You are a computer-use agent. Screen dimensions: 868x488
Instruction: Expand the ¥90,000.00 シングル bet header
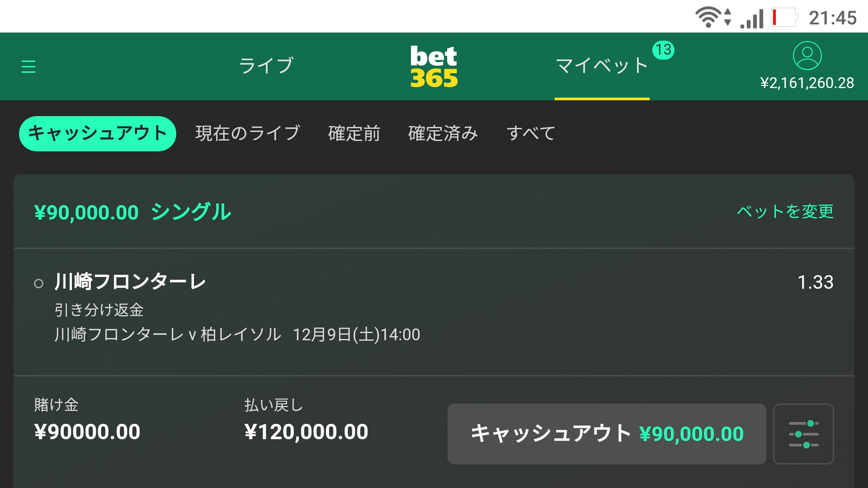tap(434, 211)
